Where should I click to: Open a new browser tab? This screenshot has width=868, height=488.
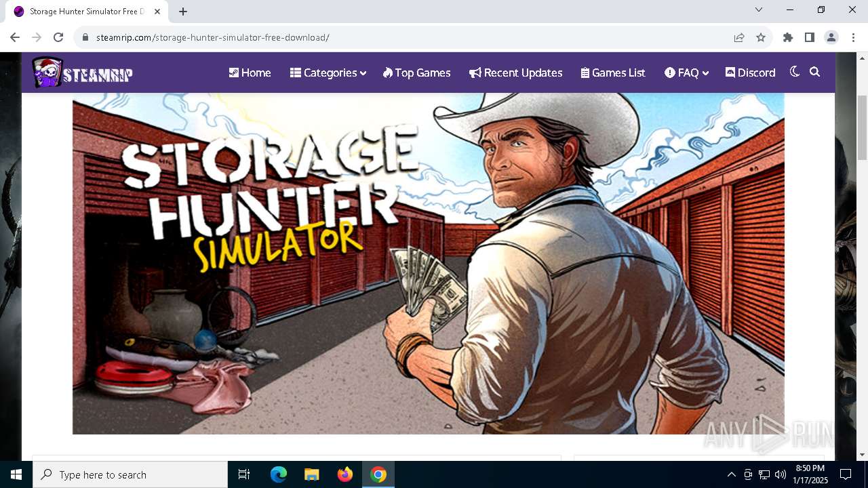(183, 11)
